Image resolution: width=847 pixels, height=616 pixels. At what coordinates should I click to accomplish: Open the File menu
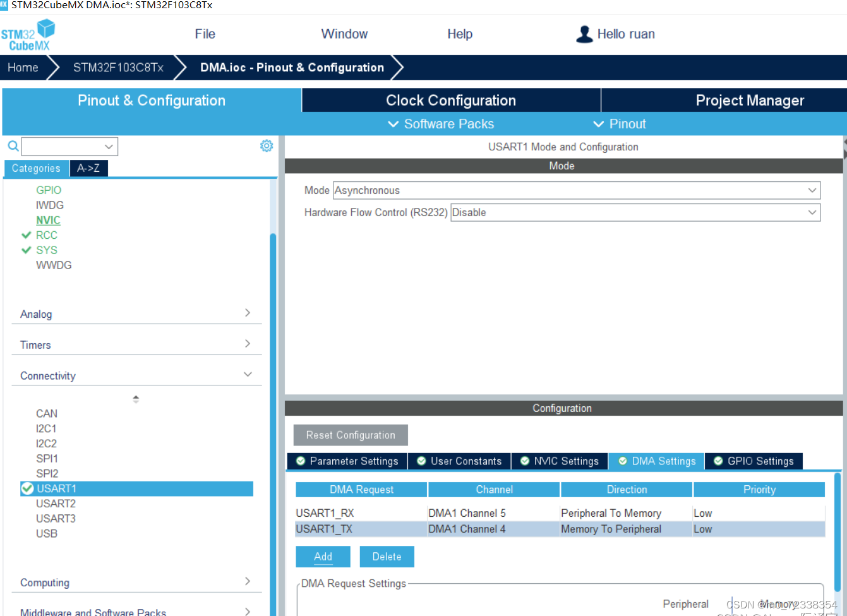205,34
